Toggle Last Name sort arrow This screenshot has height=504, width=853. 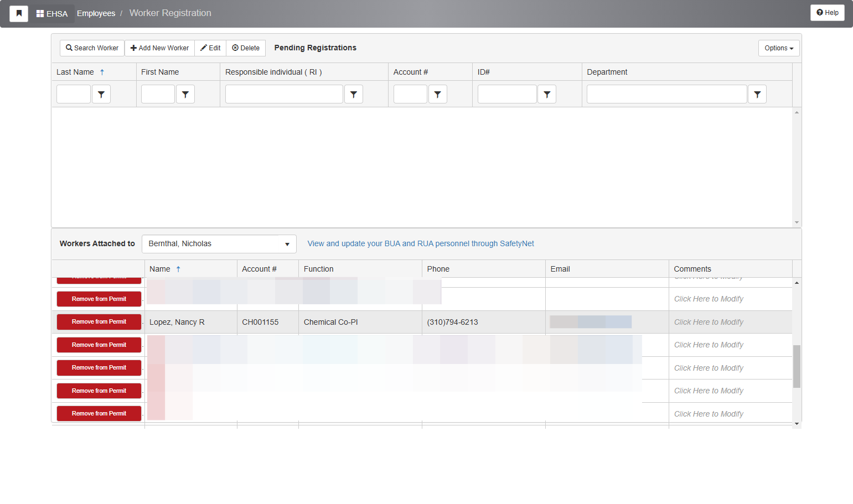[x=102, y=72]
